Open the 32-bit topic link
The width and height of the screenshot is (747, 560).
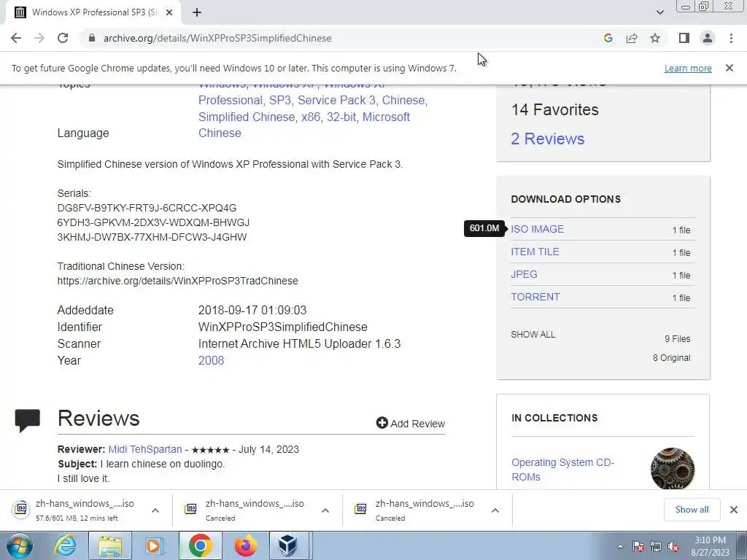tap(341, 117)
